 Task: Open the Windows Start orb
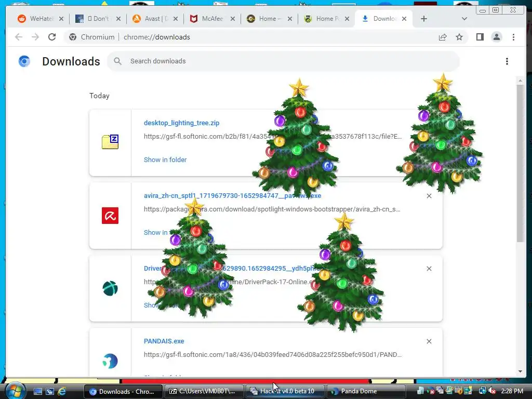15,391
